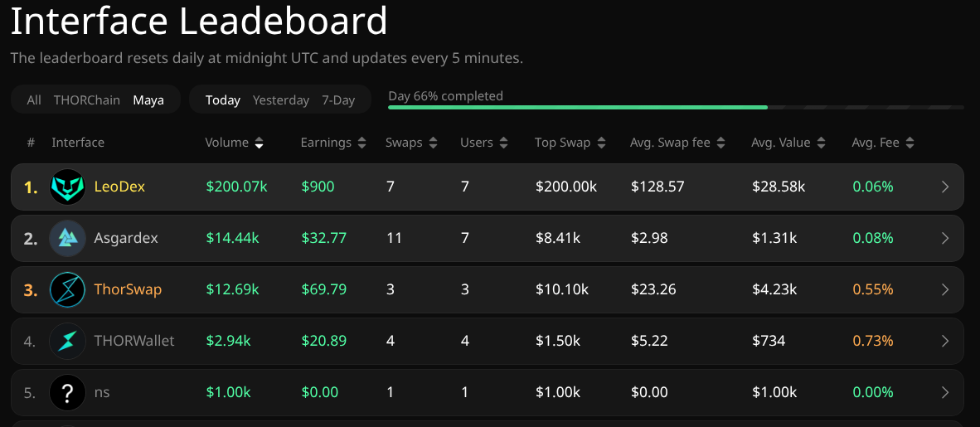Image resolution: width=980 pixels, height=427 pixels.
Task: Expand the THORWallet row chevron
Action: (945, 341)
